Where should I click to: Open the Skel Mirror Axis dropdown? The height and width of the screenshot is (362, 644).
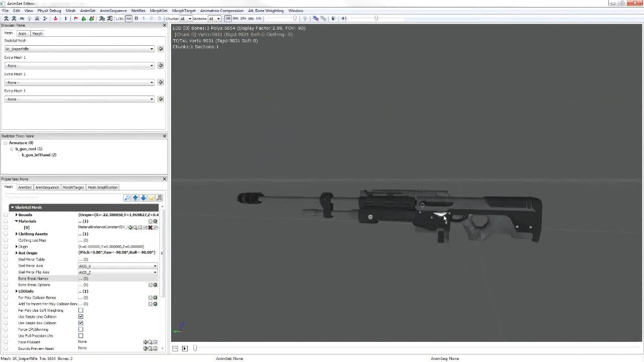(154, 266)
